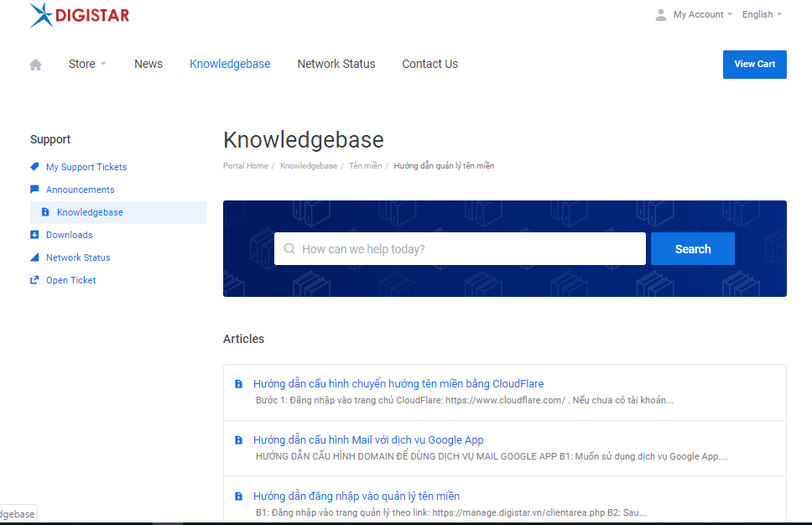Click the Downloads icon in Support sidebar

[x=34, y=235]
